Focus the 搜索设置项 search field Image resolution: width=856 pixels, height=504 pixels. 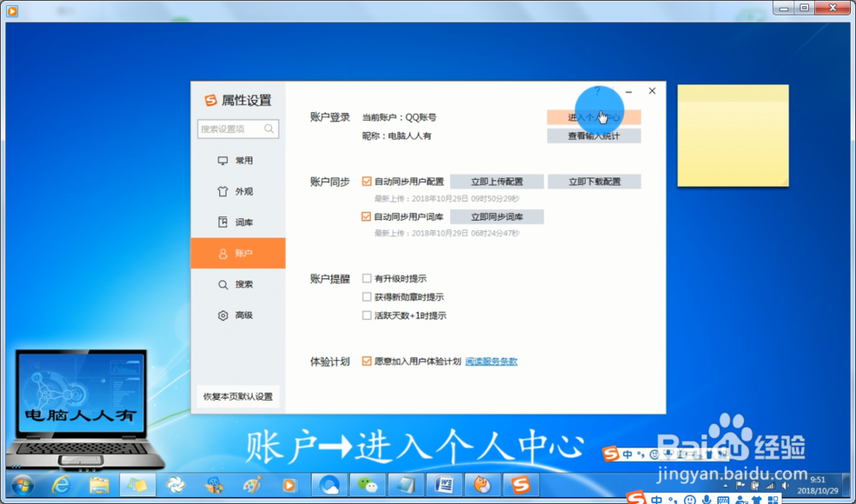pyautogui.click(x=238, y=128)
